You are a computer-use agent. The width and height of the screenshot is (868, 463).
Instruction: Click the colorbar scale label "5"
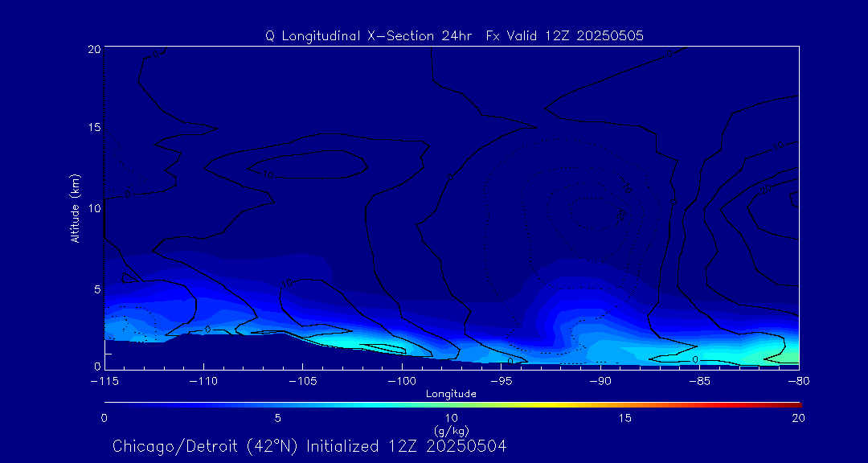[278, 418]
